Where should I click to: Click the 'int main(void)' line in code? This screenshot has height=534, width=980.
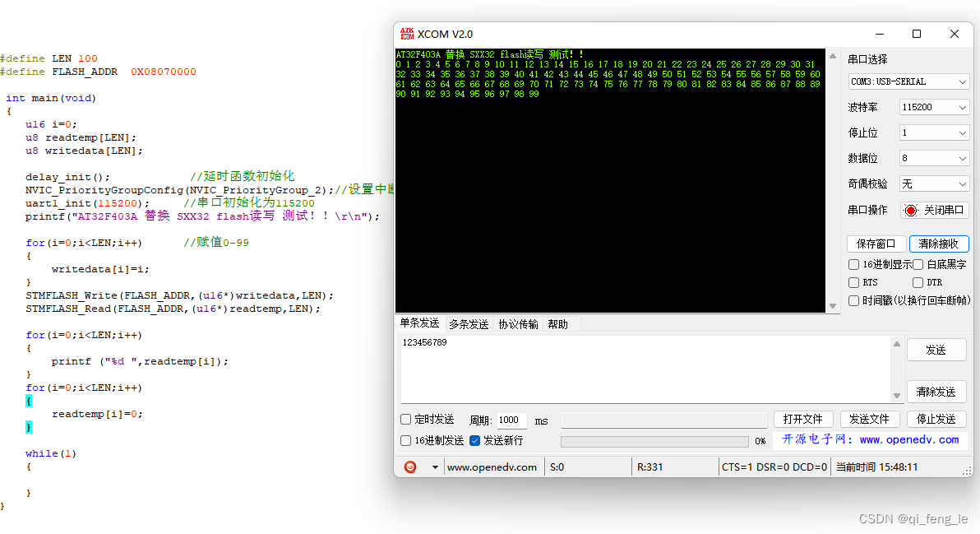tap(51, 98)
